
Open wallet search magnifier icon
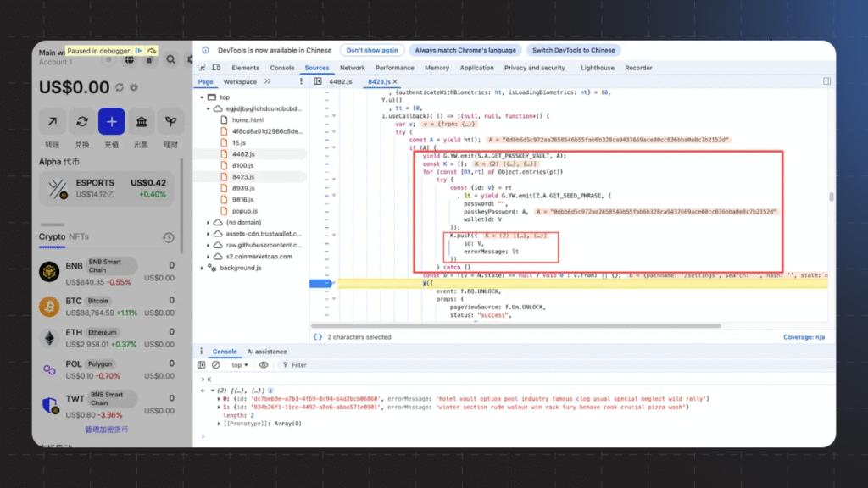point(170,59)
